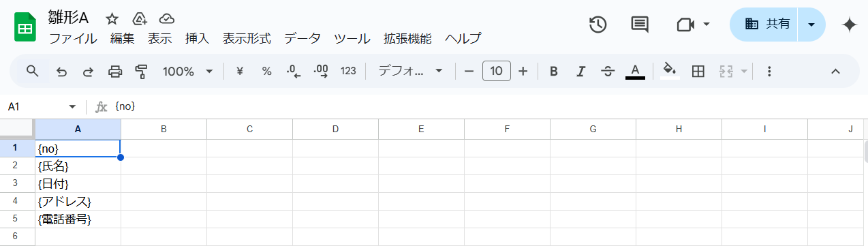Open the font family dropdown
868x246 pixels.
point(410,71)
